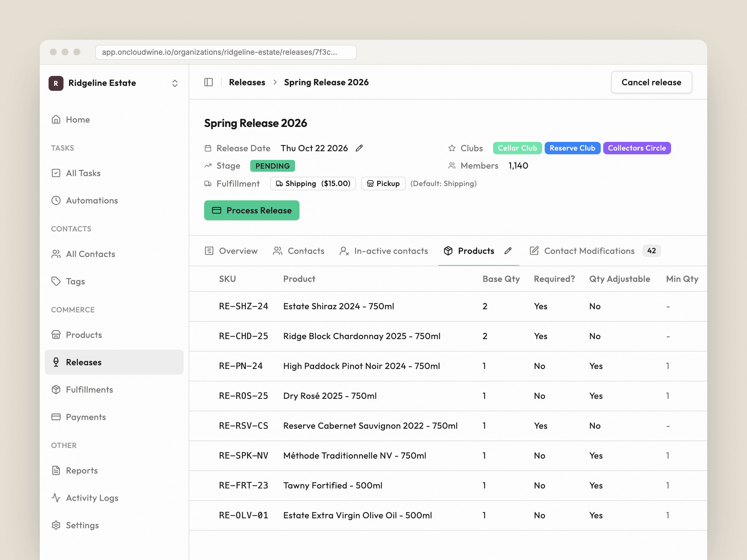
Task: Select the Pickup fulfillment option
Action: tap(383, 184)
